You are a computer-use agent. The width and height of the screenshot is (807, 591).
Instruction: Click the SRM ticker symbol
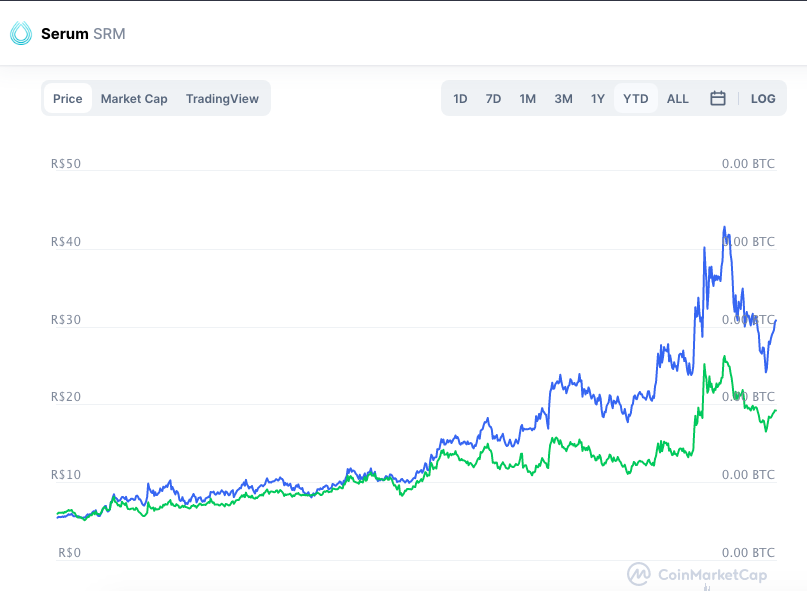[109, 34]
